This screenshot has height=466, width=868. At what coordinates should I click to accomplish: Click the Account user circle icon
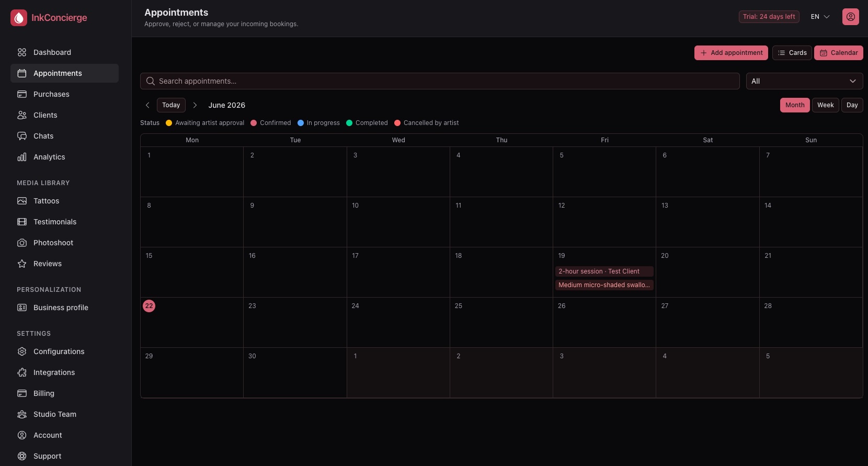point(22,435)
